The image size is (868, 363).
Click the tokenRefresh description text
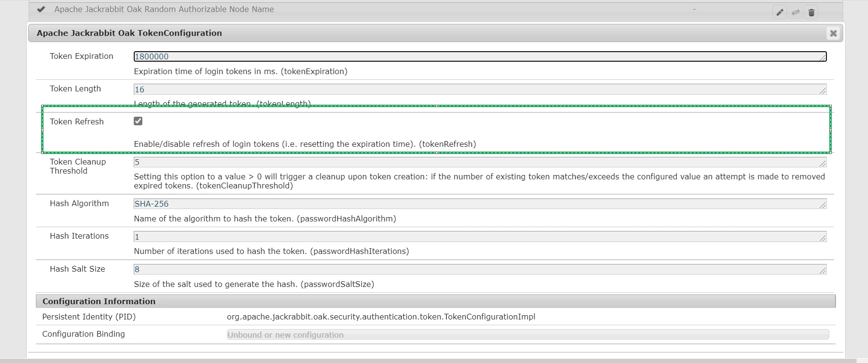pyautogui.click(x=305, y=144)
